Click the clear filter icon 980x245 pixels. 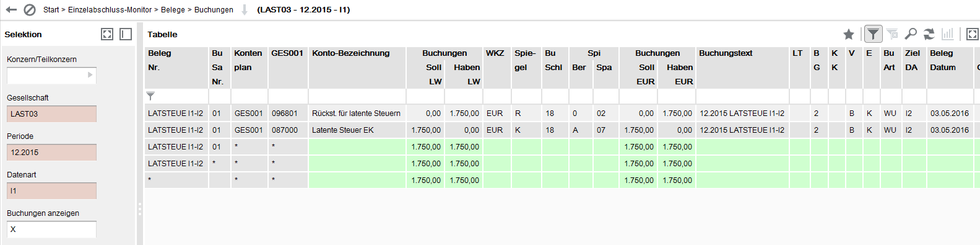pos(892,34)
